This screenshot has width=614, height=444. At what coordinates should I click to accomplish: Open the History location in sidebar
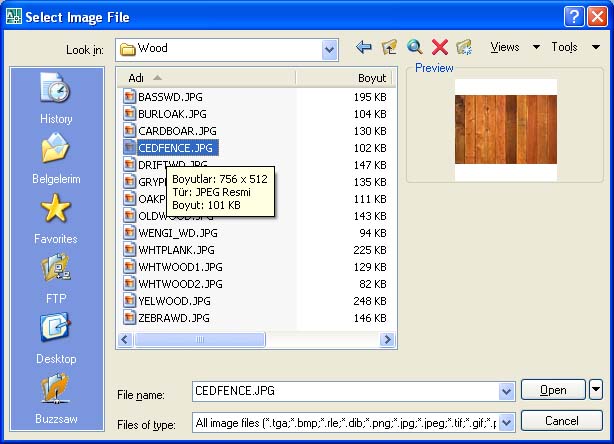tap(56, 99)
